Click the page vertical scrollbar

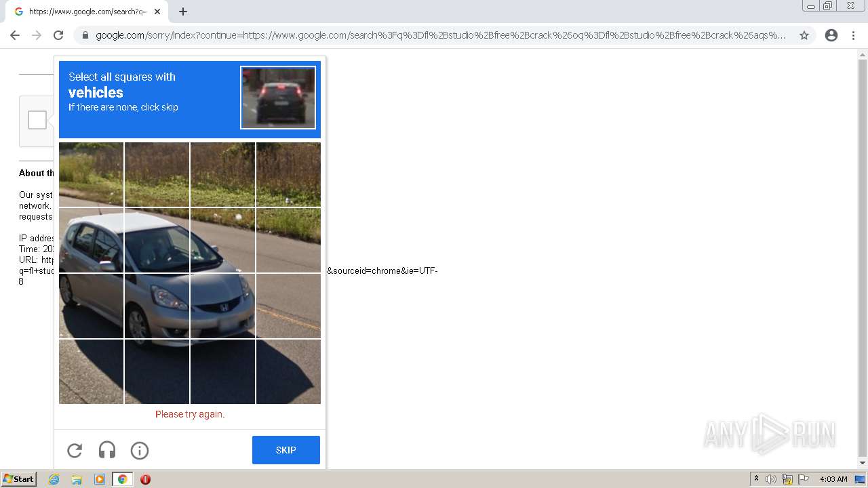tap(863, 258)
